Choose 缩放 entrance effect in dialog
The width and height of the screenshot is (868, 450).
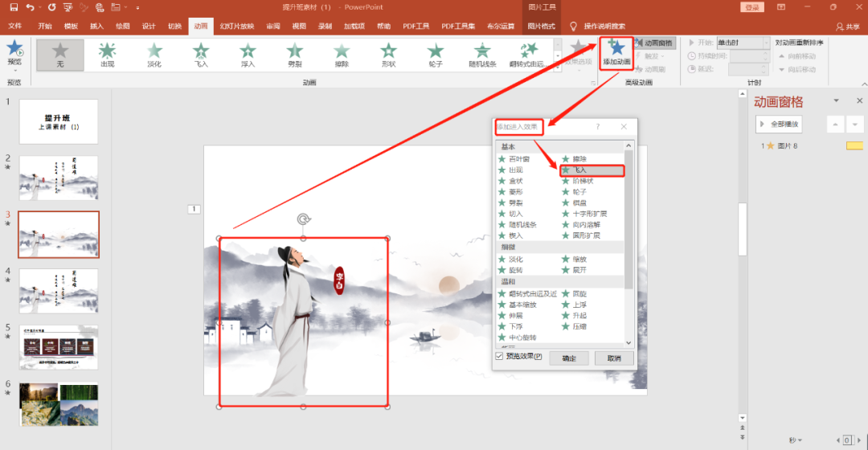pyautogui.click(x=575, y=259)
